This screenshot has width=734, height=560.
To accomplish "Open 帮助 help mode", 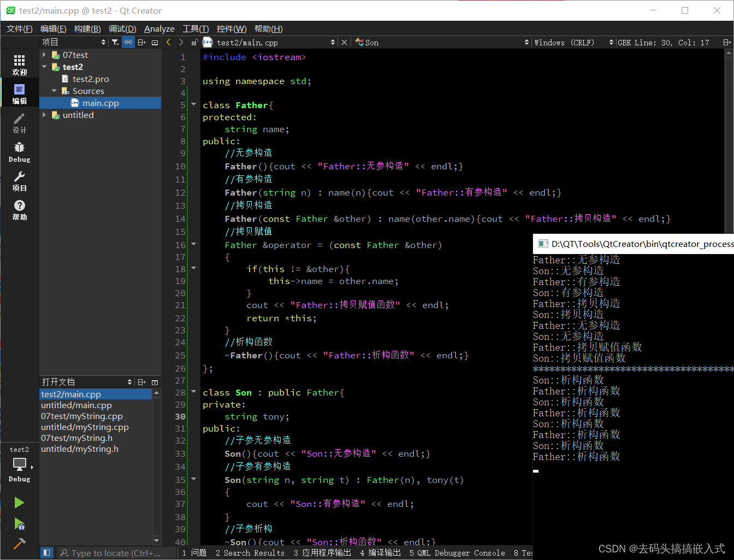I will pyautogui.click(x=19, y=209).
